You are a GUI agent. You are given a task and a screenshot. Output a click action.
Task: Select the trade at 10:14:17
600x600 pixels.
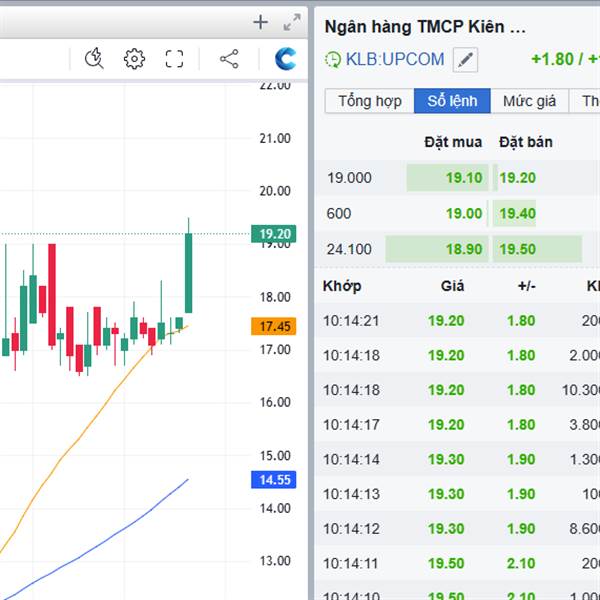(x=457, y=424)
